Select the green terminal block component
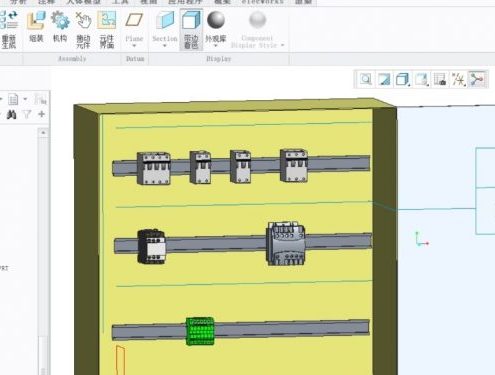Image resolution: width=495 pixels, height=375 pixels. 200,331
